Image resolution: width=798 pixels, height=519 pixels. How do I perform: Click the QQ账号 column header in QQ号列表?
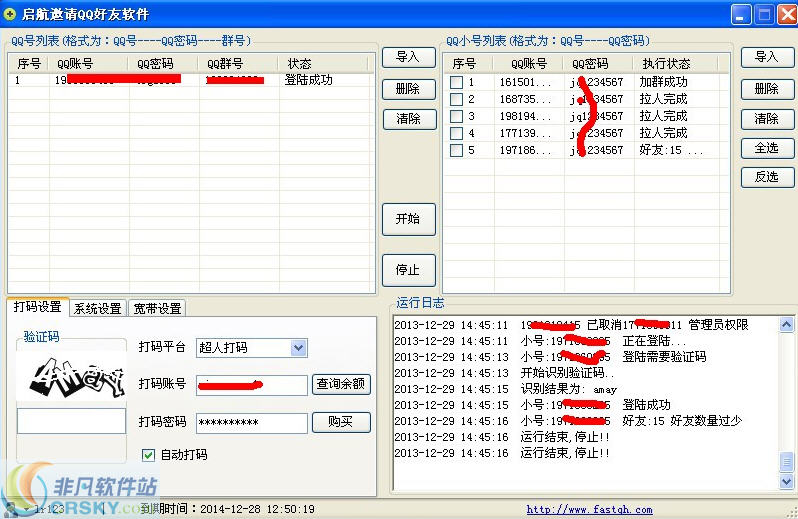pyautogui.click(x=89, y=64)
